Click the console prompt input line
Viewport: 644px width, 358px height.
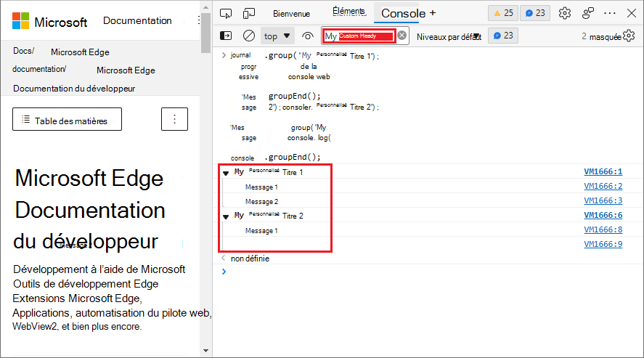tap(427, 272)
